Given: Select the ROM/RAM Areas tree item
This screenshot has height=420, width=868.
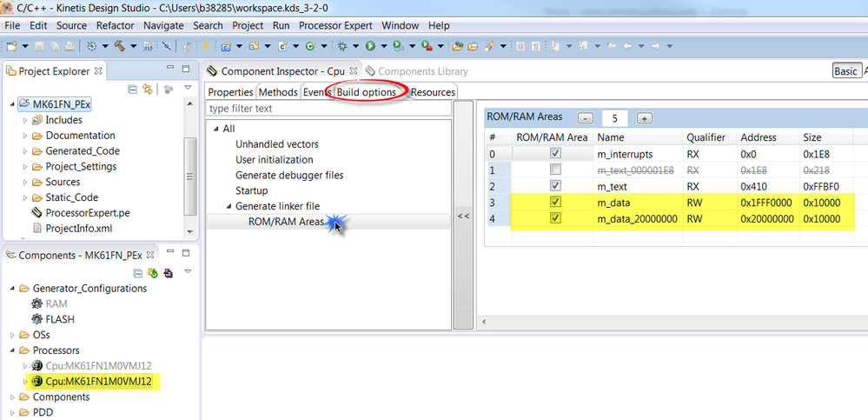Looking at the screenshot, I should click(x=286, y=222).
